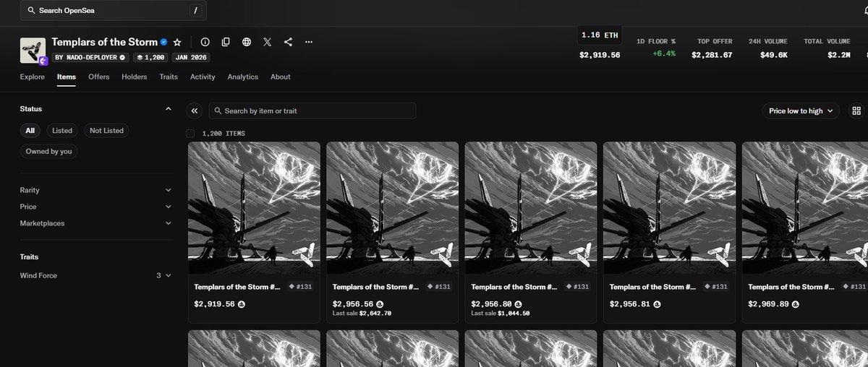Click the marketplace icon beside $2,969.89

pos(795,304)
